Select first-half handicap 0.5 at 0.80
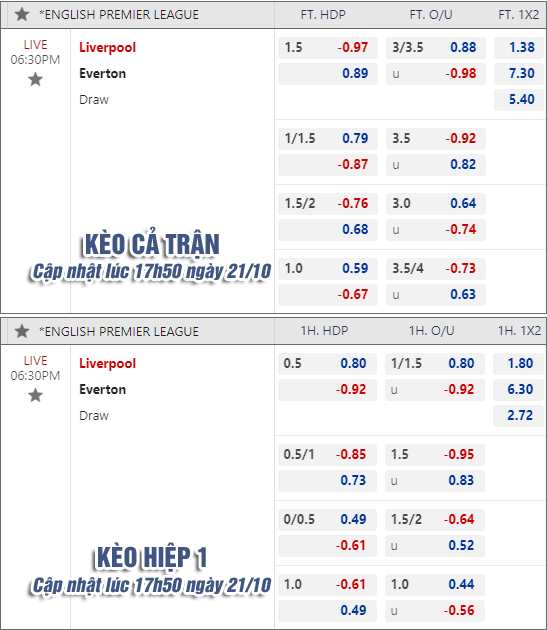Viewport: 547px width, 630px height. [327, 364]
